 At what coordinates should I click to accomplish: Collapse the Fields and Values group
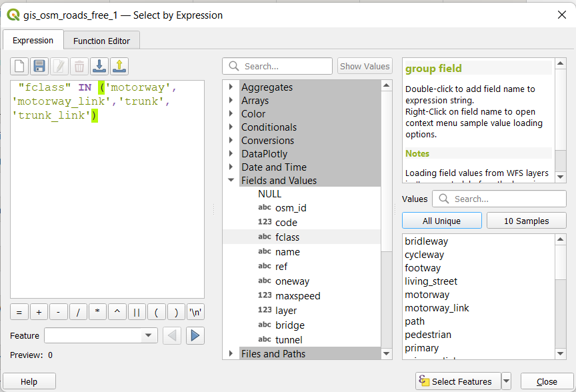point(231,181)
